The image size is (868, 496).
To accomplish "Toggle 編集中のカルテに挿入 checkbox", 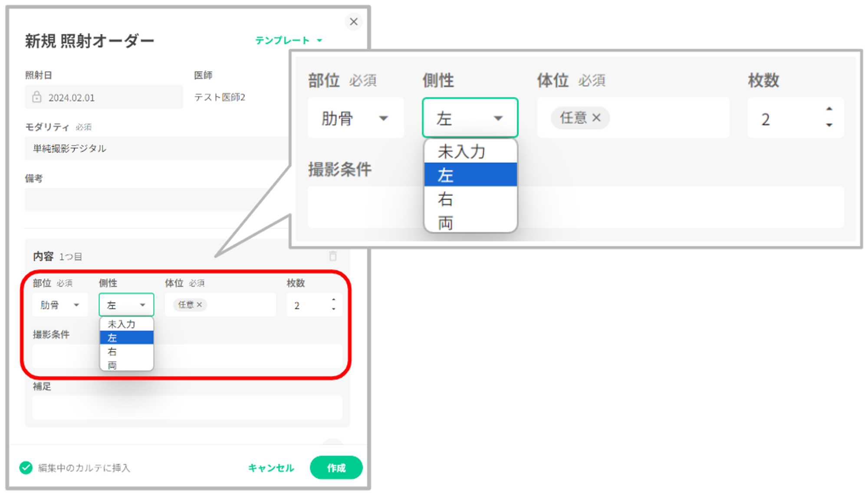I will click(26, 468).
